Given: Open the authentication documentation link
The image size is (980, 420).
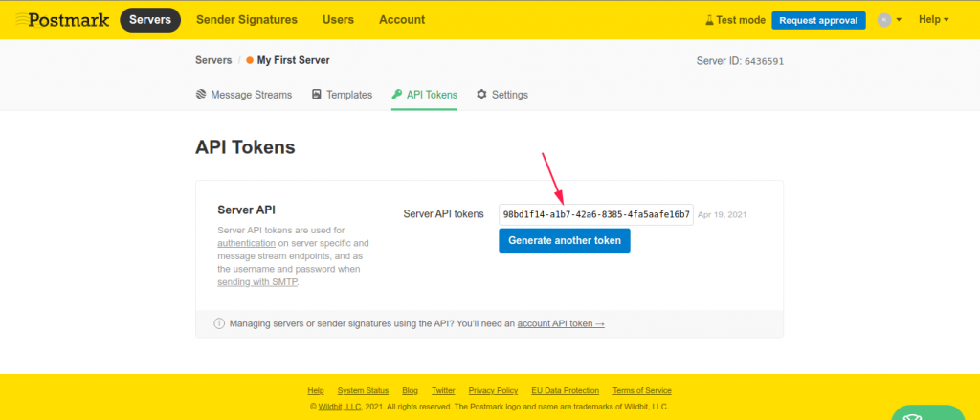Looking at the screenshot, I should [x=246, y=243].
